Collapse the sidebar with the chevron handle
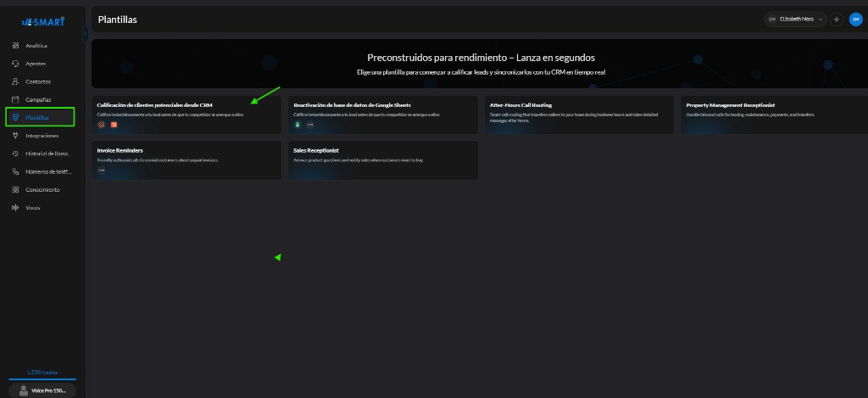This screenshot has height=398, width=868. click(x=86, y=34)
